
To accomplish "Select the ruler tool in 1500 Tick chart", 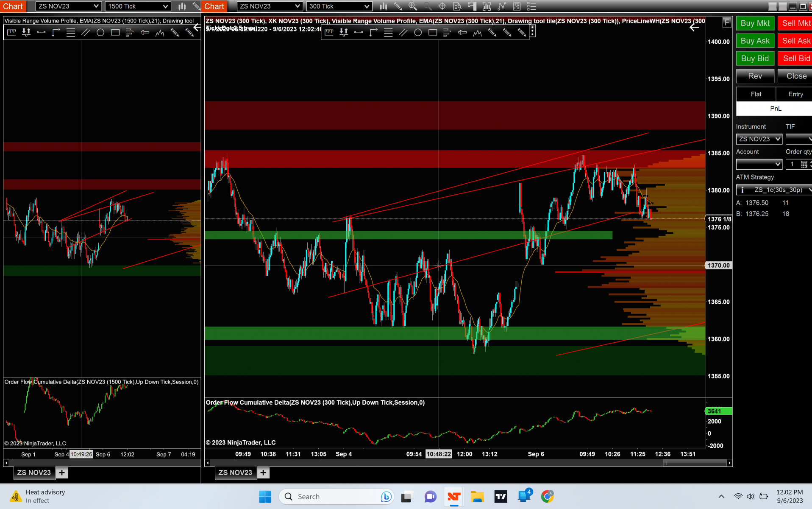I will coord(11,32).
